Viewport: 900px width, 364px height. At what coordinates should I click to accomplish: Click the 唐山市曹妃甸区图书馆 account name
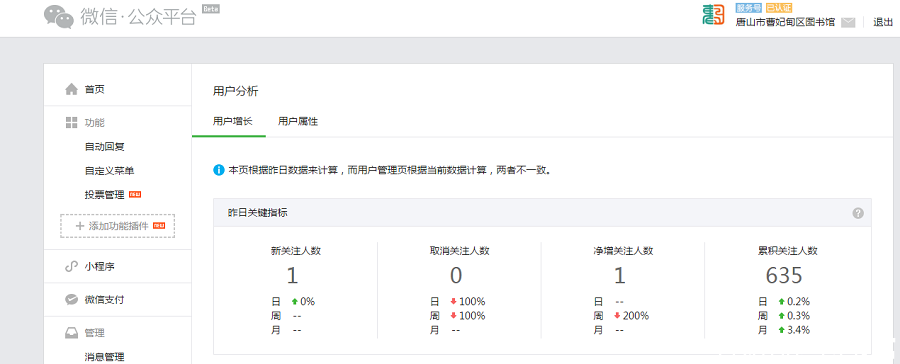[785, 22]
